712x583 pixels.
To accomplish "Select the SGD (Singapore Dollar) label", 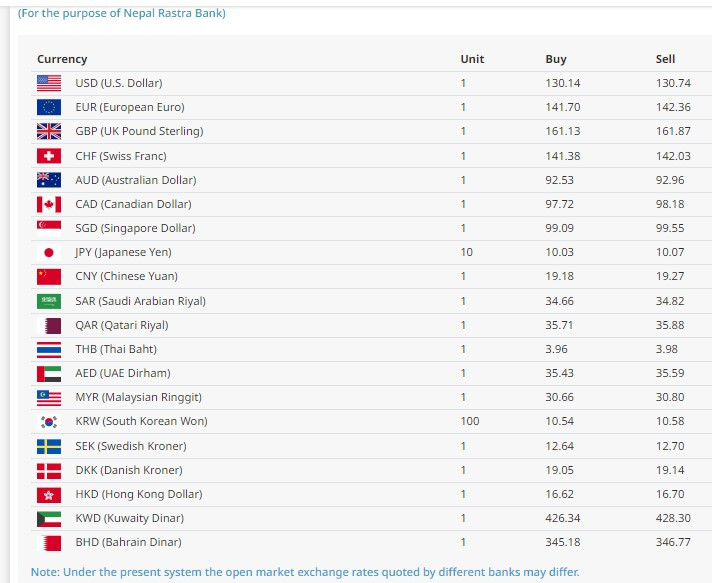I will pyautogui.click(x=135, y=228).
